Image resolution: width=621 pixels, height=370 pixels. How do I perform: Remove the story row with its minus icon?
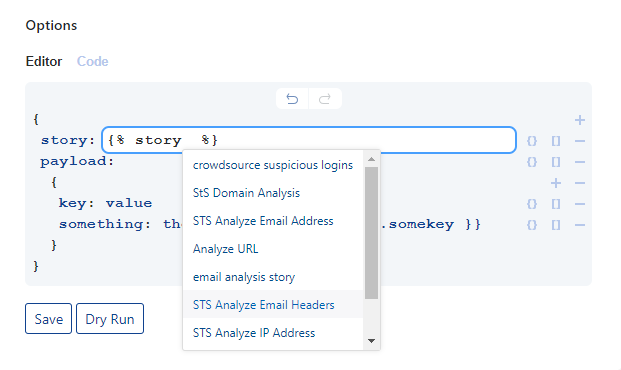click(580, 141)
